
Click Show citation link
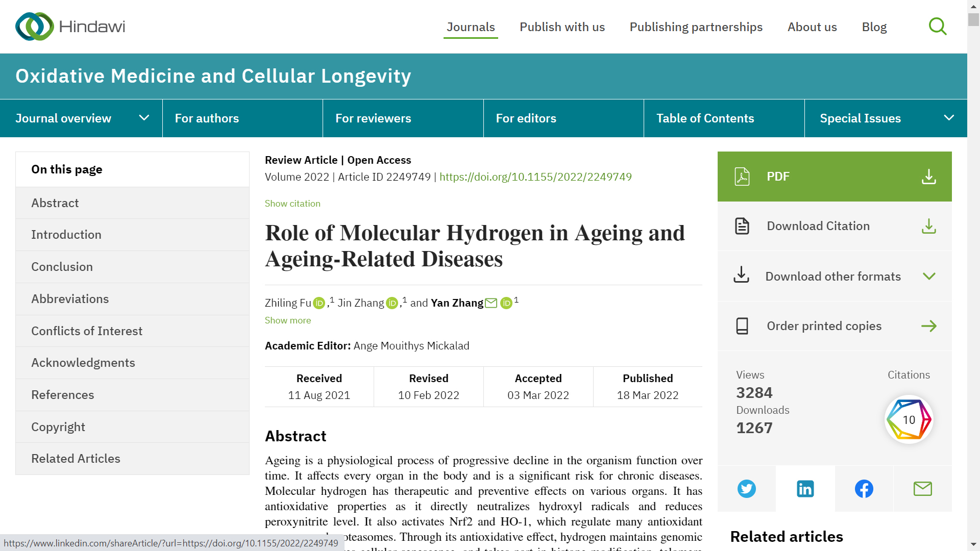[x=292, y=204]
